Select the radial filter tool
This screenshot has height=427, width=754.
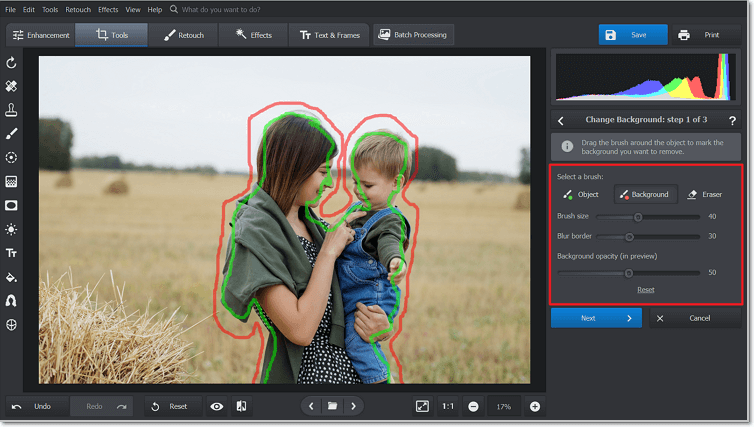tap(11, 158)
